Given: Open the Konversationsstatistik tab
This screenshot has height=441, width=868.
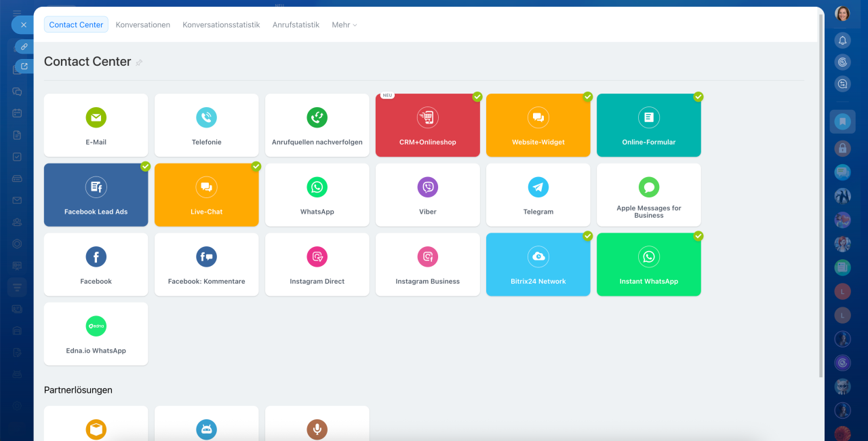Looking at the screenshot, I should pyautogui.click(x=221, y=24).
